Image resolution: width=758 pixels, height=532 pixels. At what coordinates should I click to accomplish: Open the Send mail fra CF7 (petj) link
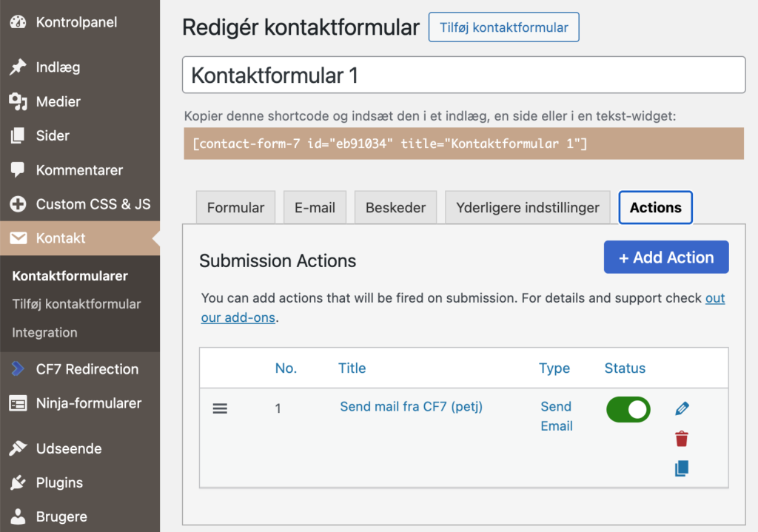(411, 406)
